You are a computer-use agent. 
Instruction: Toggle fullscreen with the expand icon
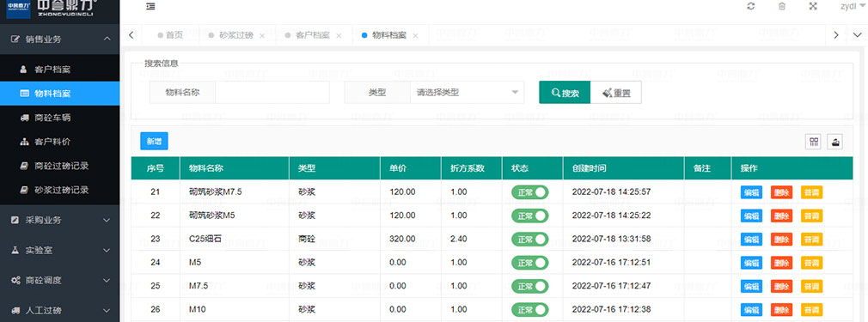(813, 6)
